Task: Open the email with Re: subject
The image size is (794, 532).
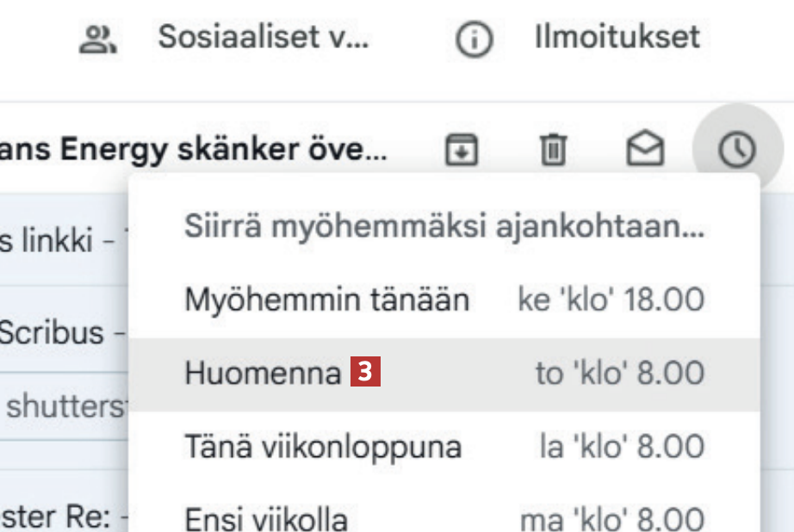Action: point(60,518)
